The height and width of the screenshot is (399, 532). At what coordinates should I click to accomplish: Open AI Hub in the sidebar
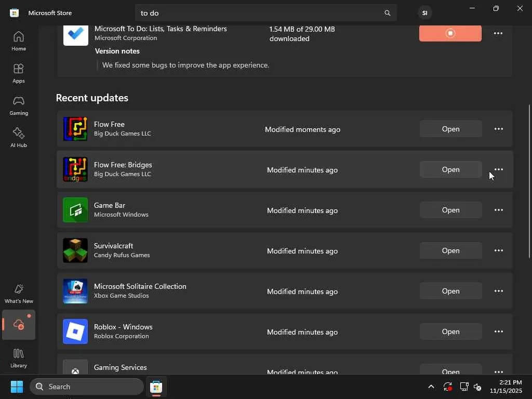pos(19,138)
